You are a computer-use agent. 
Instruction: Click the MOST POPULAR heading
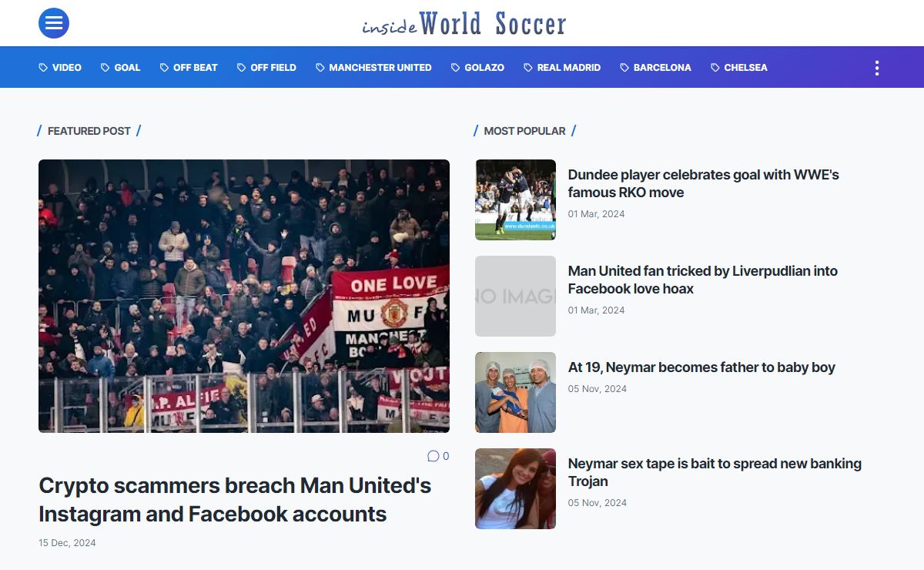524,131
